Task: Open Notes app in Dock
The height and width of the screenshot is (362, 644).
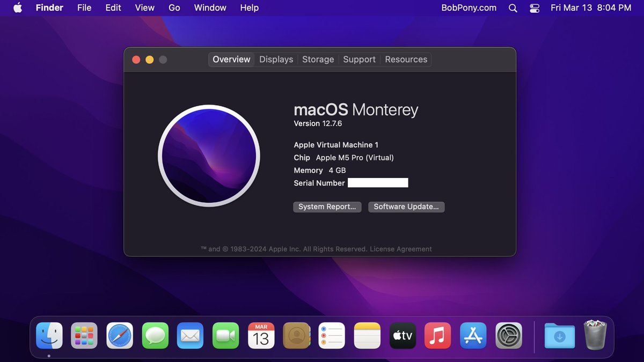Action: pyautogui.click(x=368, y=336)
